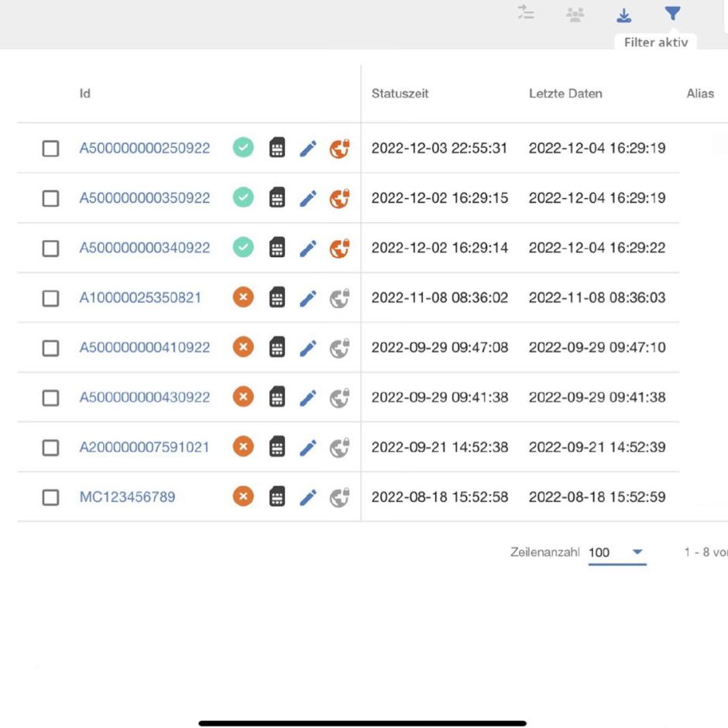This screenshot has width=728, height=728.
Task: Click the blue download icon in toolbar
Action: point(623,15)
